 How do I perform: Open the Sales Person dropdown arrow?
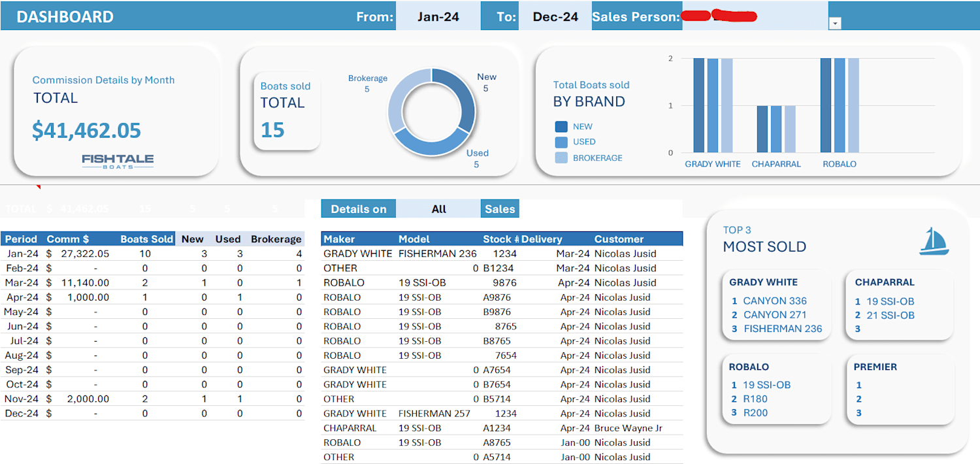point(834,23)
